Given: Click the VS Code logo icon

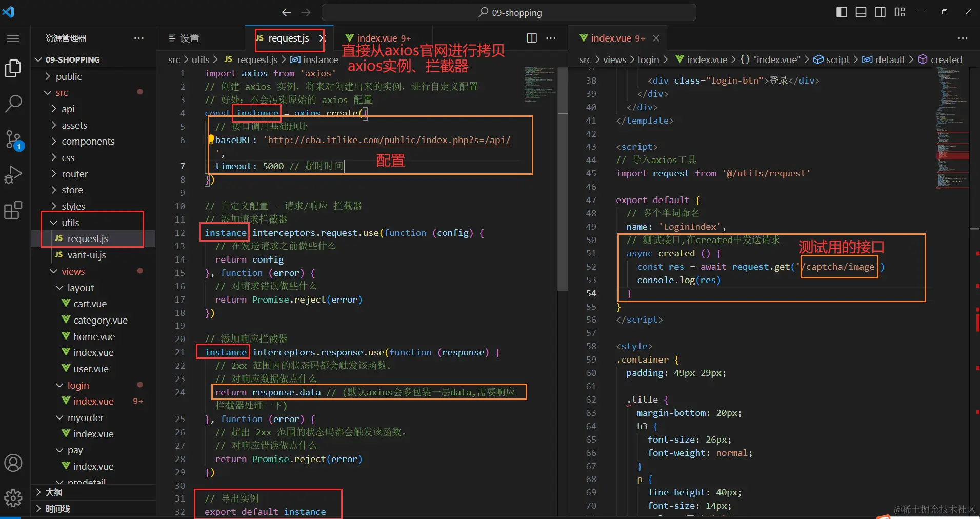Looking at the screenshot, I should pyautogui.click(x=9, y=11).
